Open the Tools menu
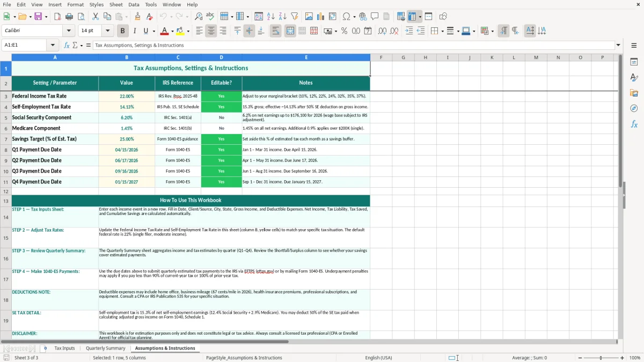 151,4
